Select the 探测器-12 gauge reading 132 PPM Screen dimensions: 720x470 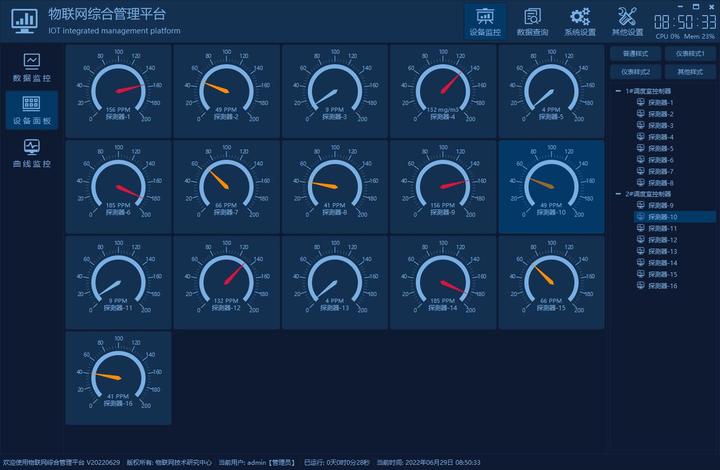(227, 282)
